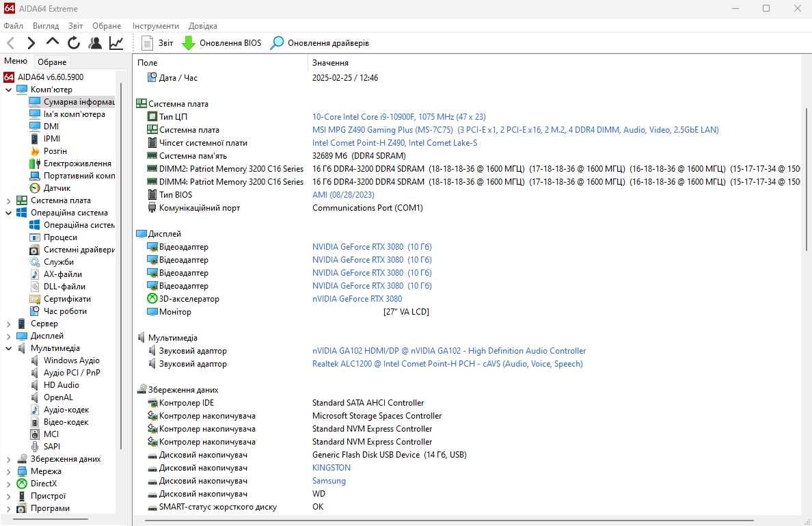Expand the Мережа tree node
Screen dimensions: 812x526
[x=8, y=471]
